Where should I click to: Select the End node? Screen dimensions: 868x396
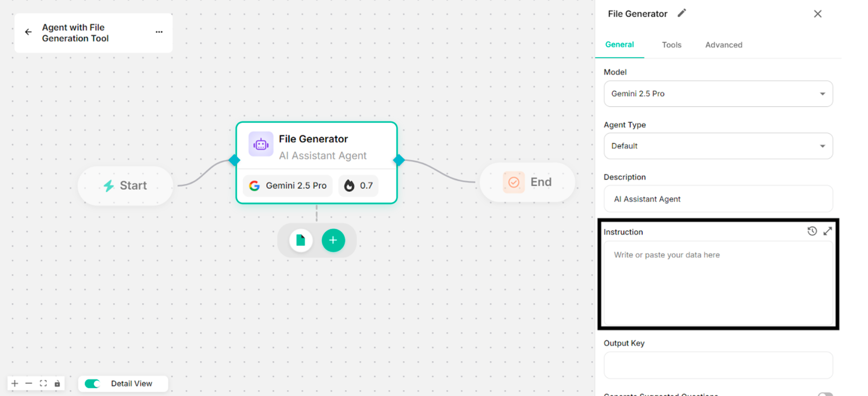click(527, 182)
